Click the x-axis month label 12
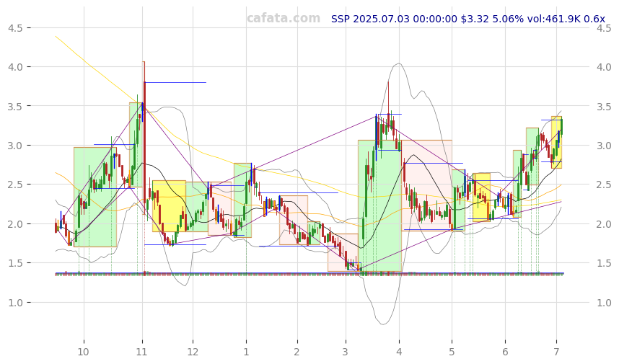The width and height of the screenshot is (619, 364). (193, 352)
